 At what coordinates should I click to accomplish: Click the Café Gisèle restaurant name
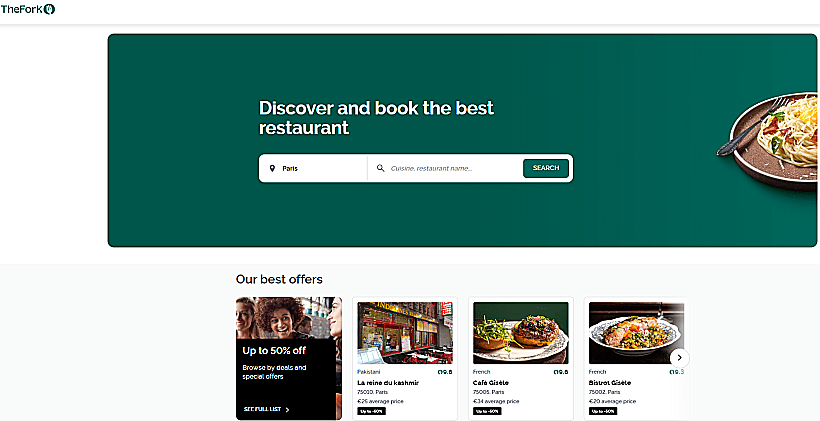(x=491, y=383)
